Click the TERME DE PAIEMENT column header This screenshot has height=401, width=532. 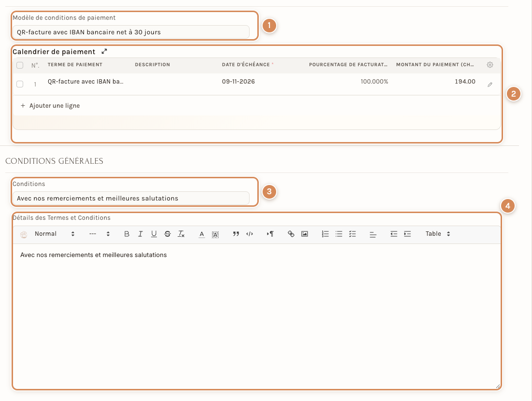75,65
